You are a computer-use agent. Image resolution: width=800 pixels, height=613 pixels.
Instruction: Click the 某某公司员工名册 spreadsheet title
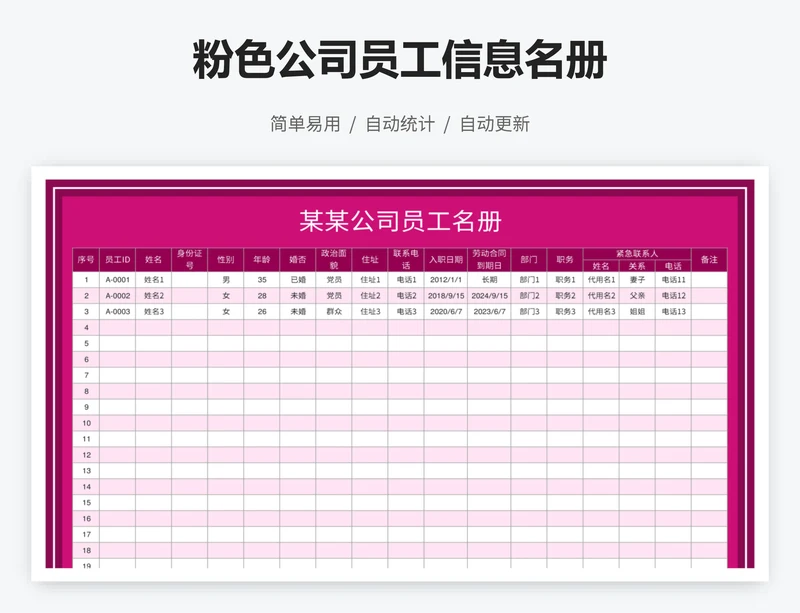(400, 221)
